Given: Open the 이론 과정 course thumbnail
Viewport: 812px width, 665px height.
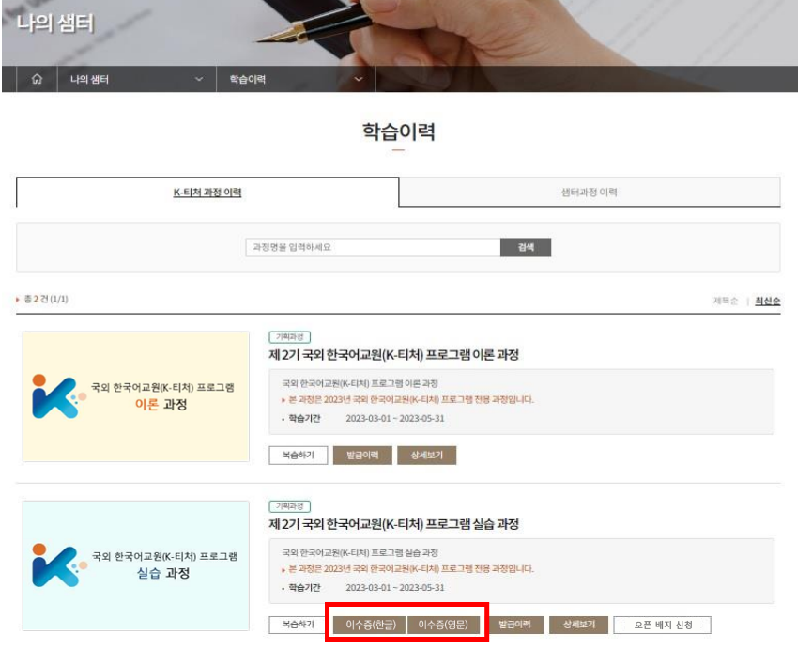Looking at the screenshot, I should (x=136, y=396).
